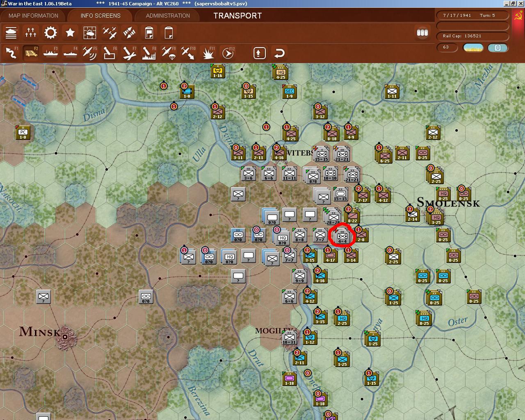
Task: Select F4 amphibious transport mode
Action: 70,53
